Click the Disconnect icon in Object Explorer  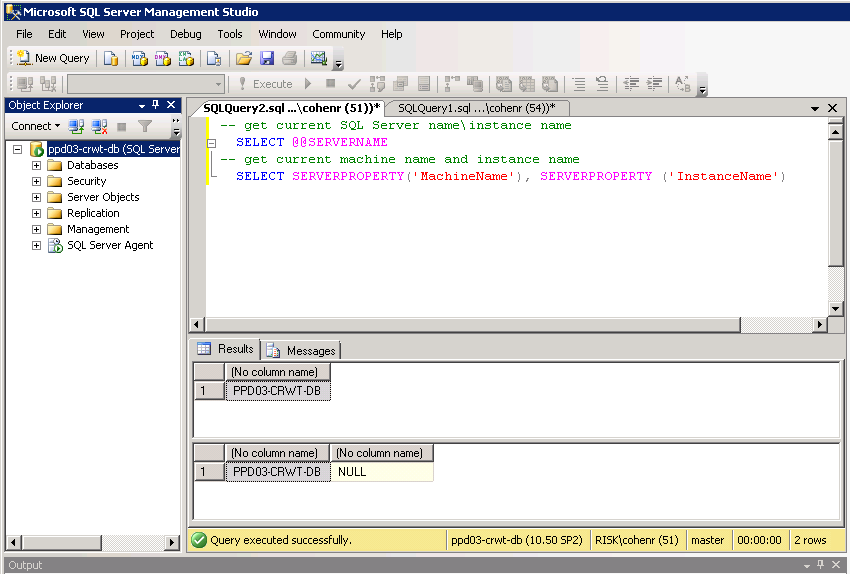click(x=99, y=126)
